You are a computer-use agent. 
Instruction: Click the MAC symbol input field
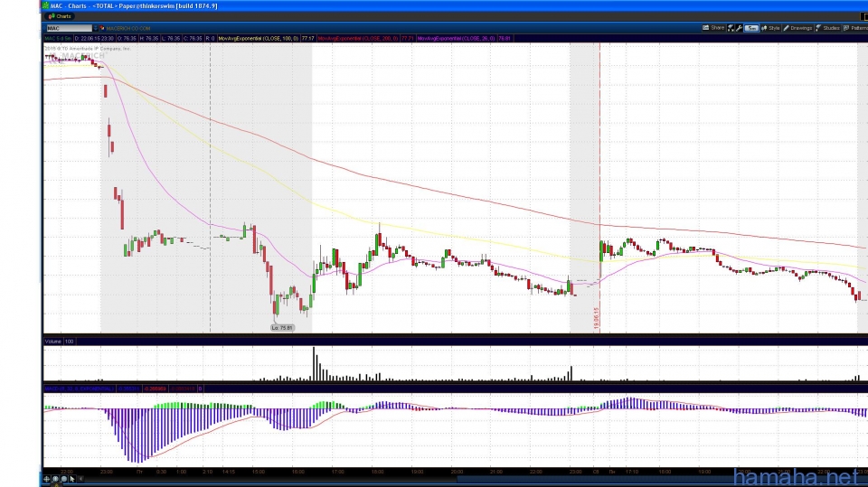tap(66, 28)
